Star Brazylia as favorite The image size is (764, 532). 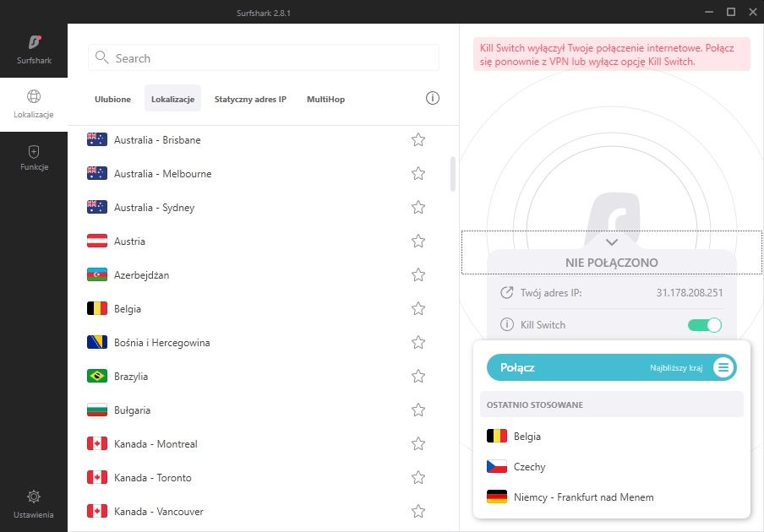tap(418, 377)
